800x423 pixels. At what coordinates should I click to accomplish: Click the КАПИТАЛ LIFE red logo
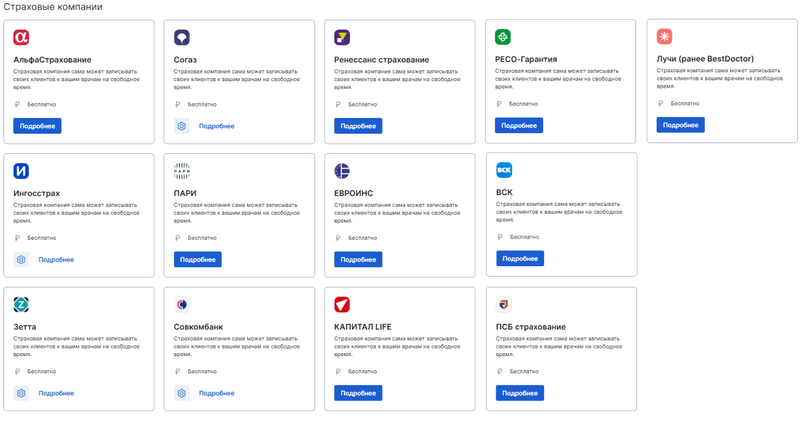click(342, 305)
